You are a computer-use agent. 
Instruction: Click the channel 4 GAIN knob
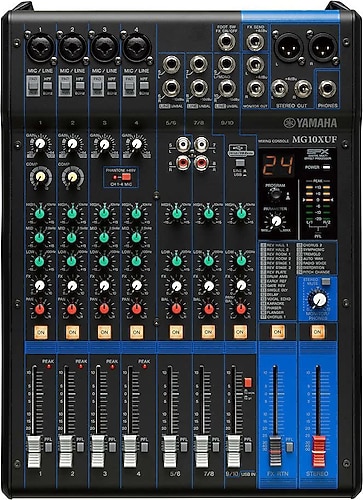136,144
